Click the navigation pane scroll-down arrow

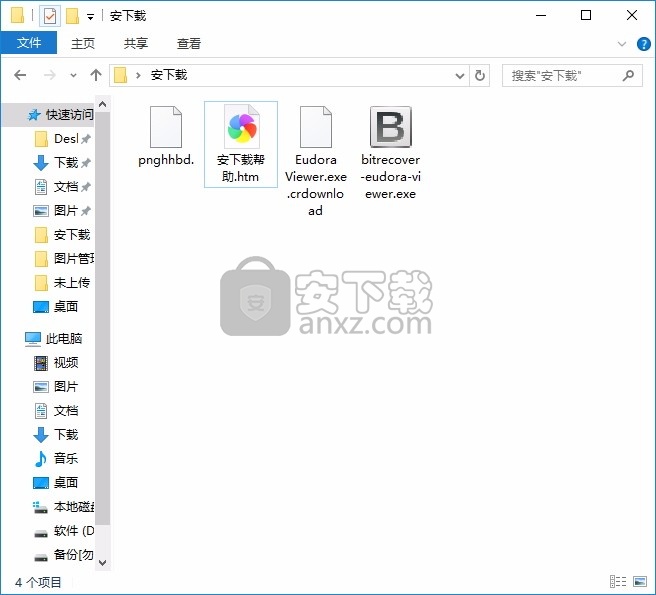point(102,563)
